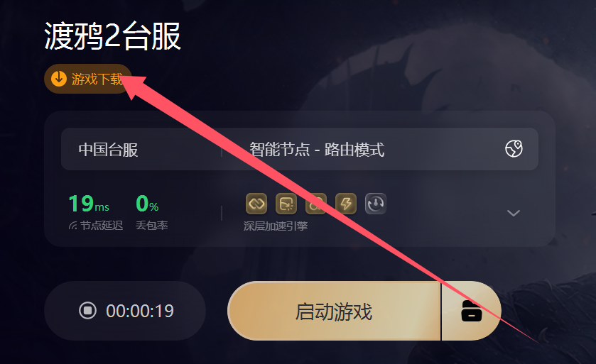Open the folder icon beside 启动游戏
Viewport: 596px width, 364px height.
471,311
